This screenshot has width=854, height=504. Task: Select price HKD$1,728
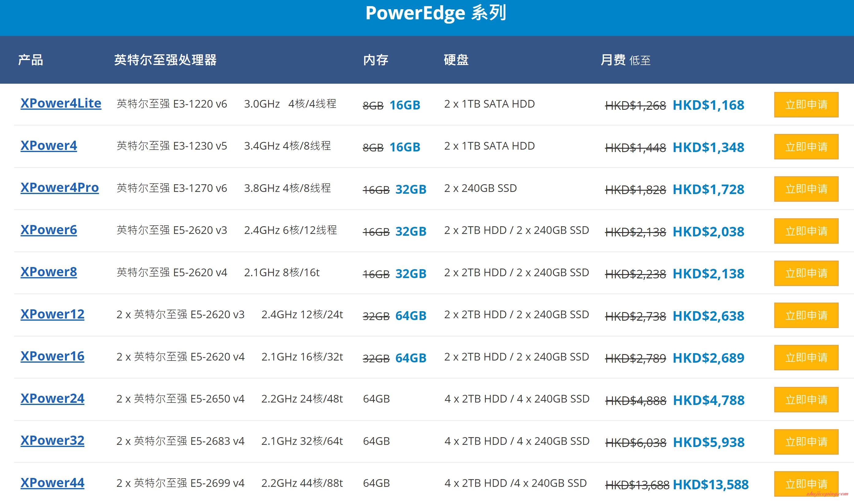coord(709,189)
